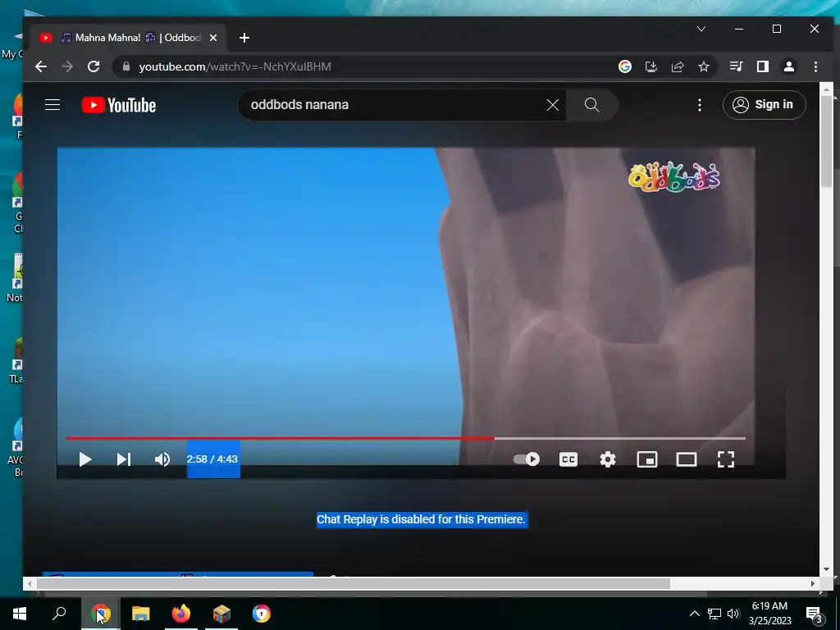Switch to theater mode

[687, 459]
